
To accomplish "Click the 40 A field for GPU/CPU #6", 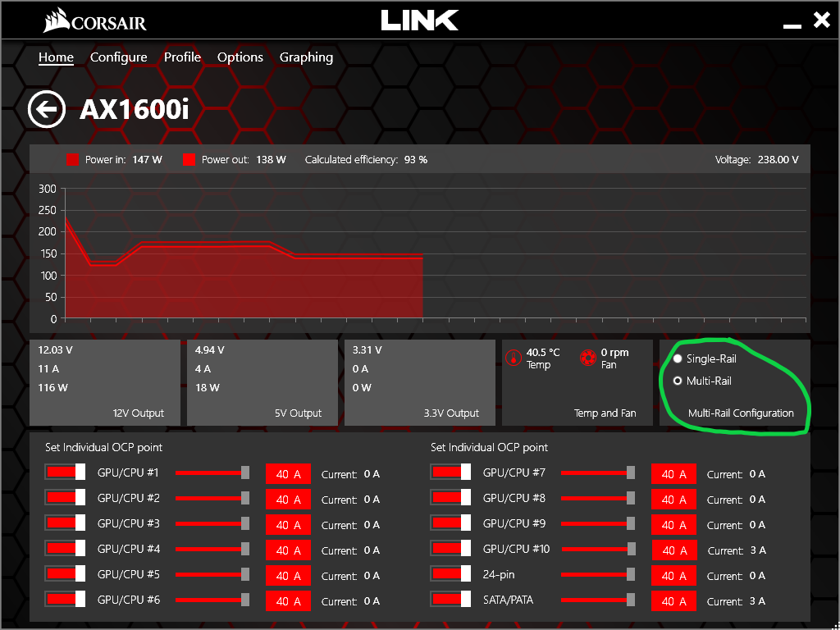I will [x=288, y=601].
